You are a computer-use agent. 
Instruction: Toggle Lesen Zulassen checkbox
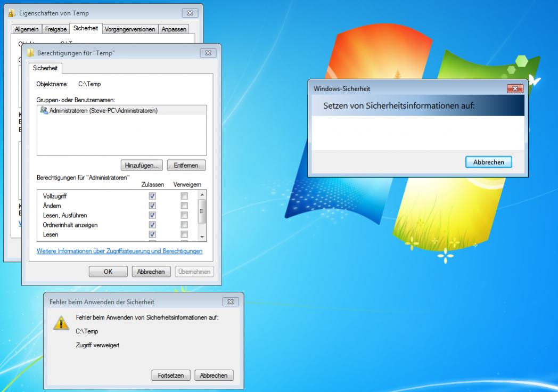pos(152,234)
